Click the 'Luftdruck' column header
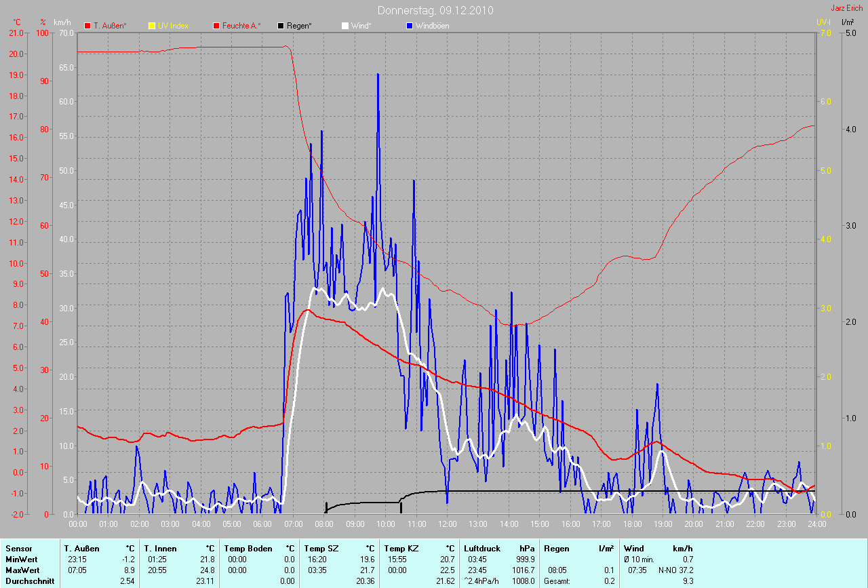 click(481, 549)
